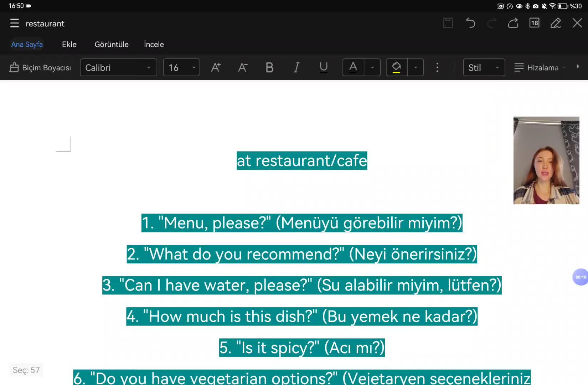Tap the screen recording 00:10 timer bubble
Image resolution: width=588 pixels, height=385 pixels.
tap(581, 277)
